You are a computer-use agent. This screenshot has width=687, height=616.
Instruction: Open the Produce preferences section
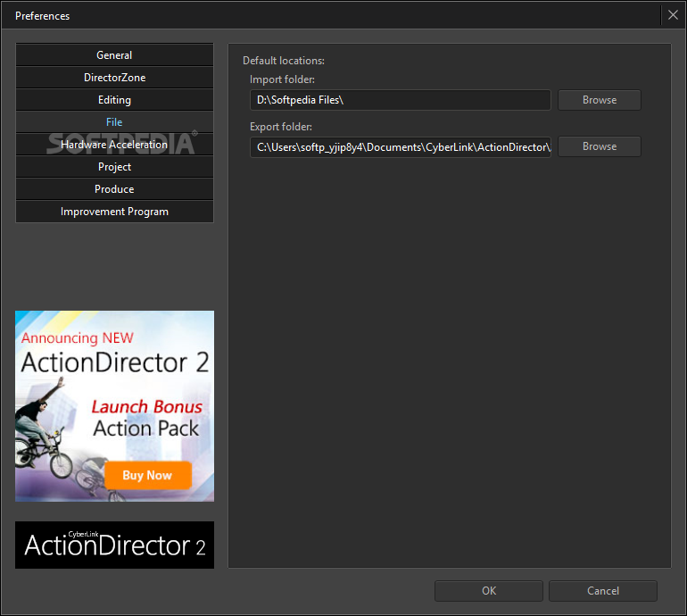point(114,189)
